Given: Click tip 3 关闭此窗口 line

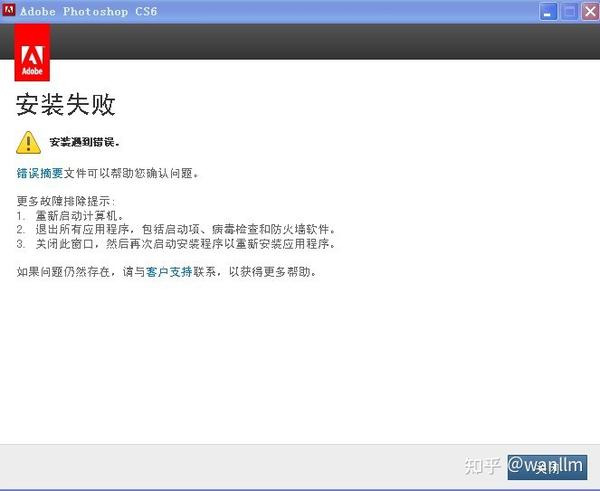Looking at the screenshot, I should click(x=176, y=244).
